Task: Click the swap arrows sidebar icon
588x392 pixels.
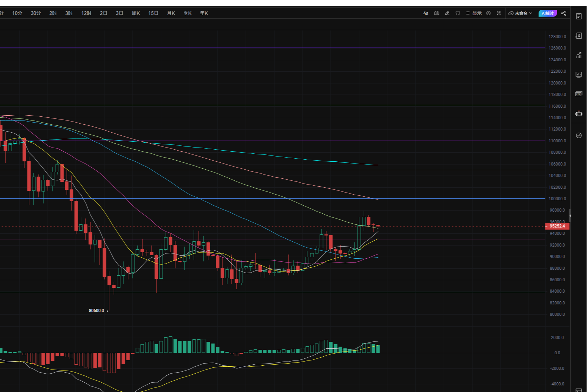Action: [579, 135]
